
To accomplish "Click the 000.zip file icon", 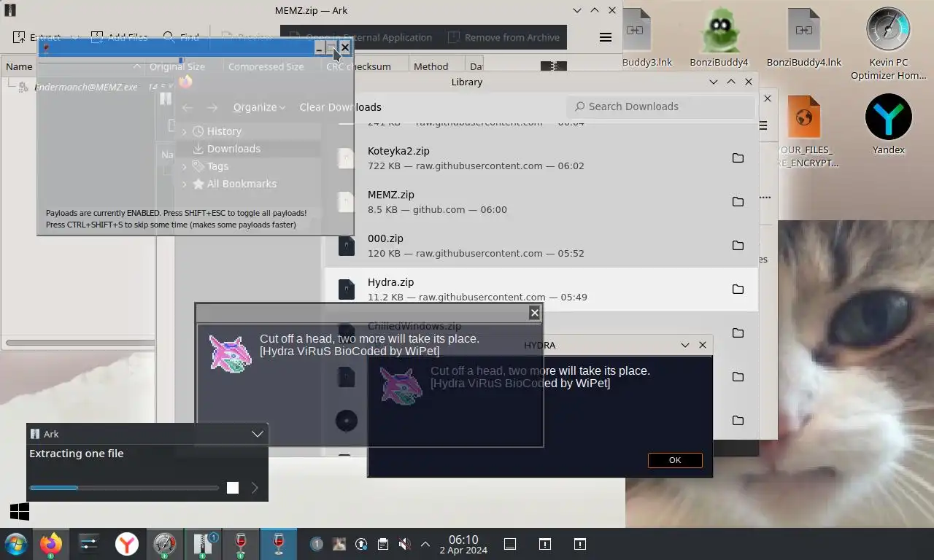I will click(x=347, y=246).
